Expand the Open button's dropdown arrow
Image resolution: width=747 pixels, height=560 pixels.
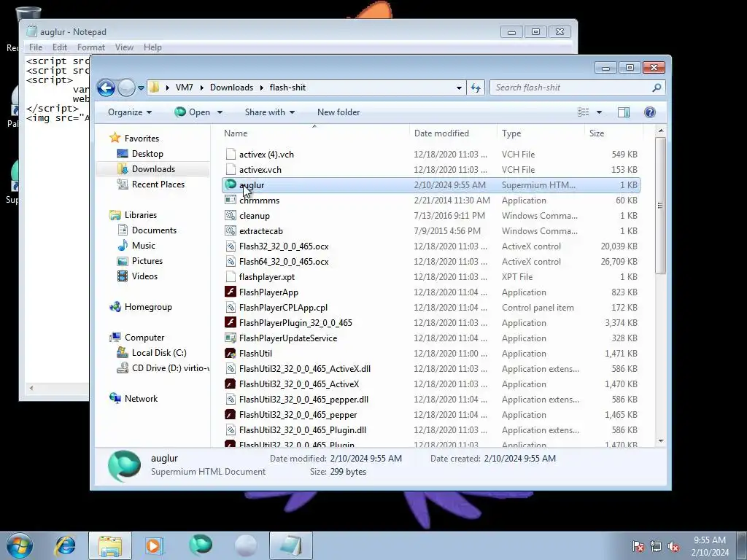[x=220, y=112]
